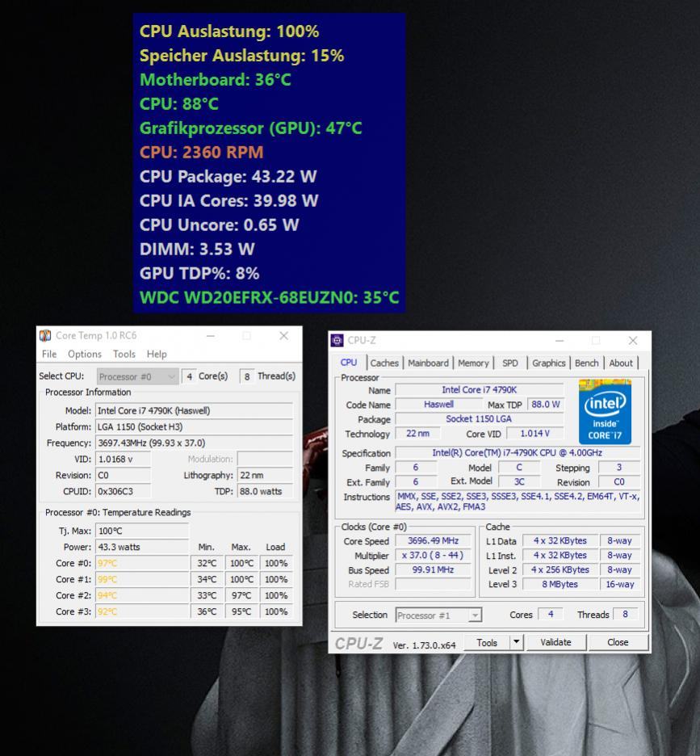Click the Level 3 cache value '8 MBytes'

[x=560, y=584]
